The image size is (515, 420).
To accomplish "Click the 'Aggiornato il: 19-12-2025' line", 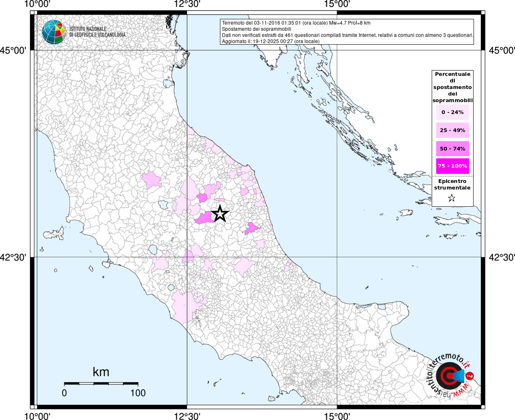I will coord(271,41).
